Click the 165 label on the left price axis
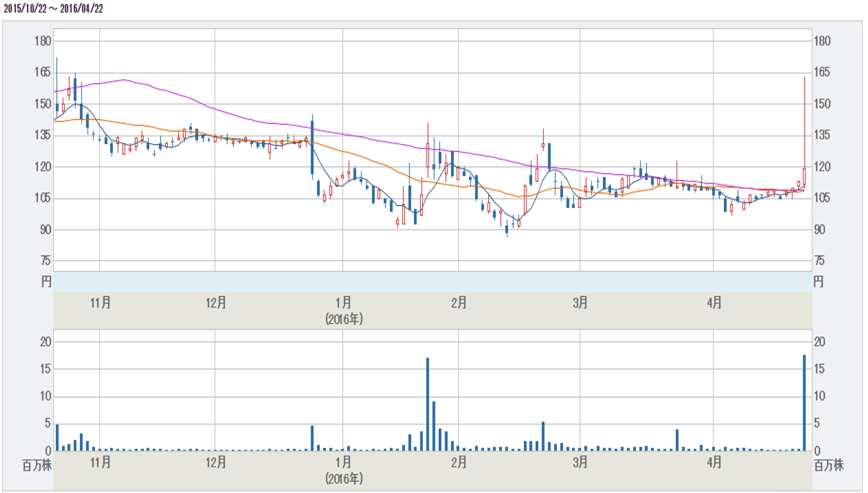This screenshot has height=493, width=868. click(x=42, y=73)
